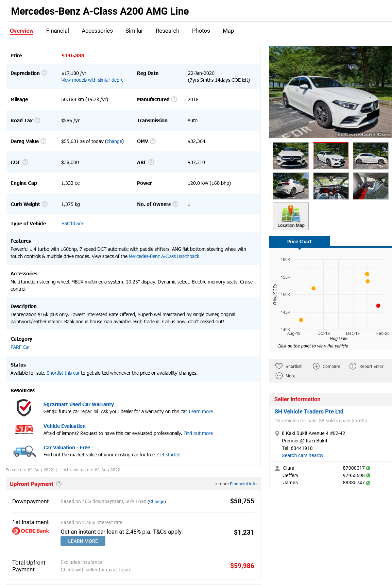The height and width of the screenshot is (585, 392).
Task: Click Change link for downpayment percentage
Action: (157, 502)
